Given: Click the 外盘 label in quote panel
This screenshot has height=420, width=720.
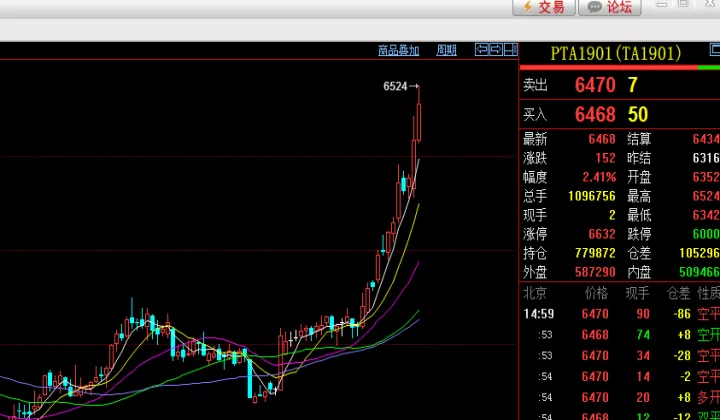Looking at the screenshot, I should click(535, 273).
